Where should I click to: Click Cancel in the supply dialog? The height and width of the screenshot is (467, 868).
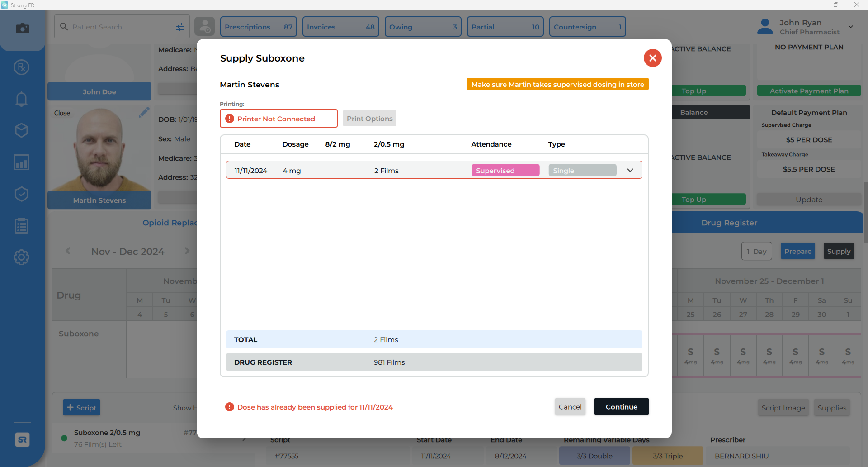(x=570, y=407)
